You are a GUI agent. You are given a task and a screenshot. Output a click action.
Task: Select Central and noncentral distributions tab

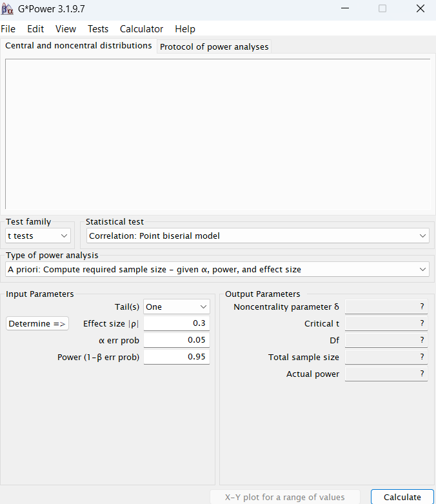[79, 46]
